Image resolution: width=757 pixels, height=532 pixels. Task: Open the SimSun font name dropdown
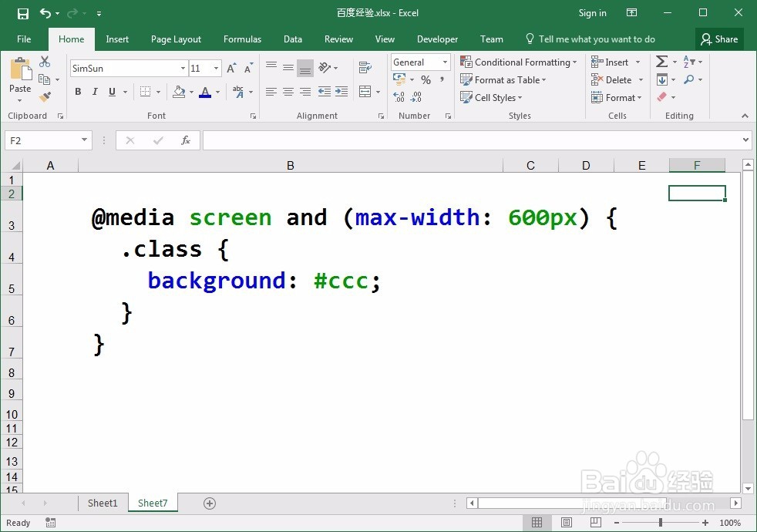183,68
